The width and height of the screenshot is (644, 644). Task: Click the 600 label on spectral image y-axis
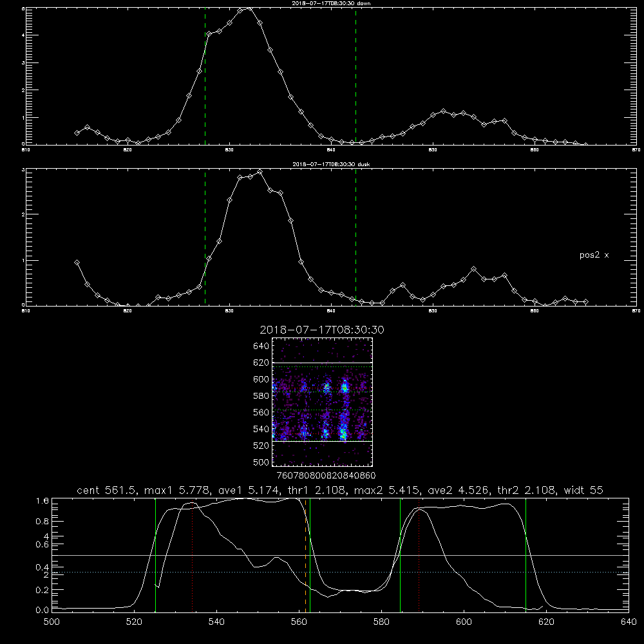(261, 379)
